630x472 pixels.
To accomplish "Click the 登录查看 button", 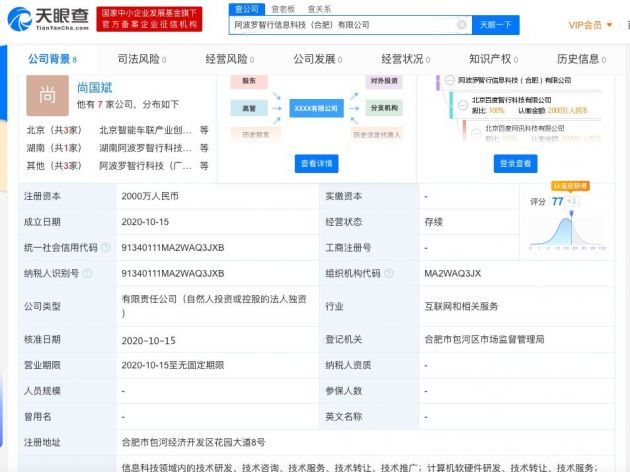I will (515, 163).
